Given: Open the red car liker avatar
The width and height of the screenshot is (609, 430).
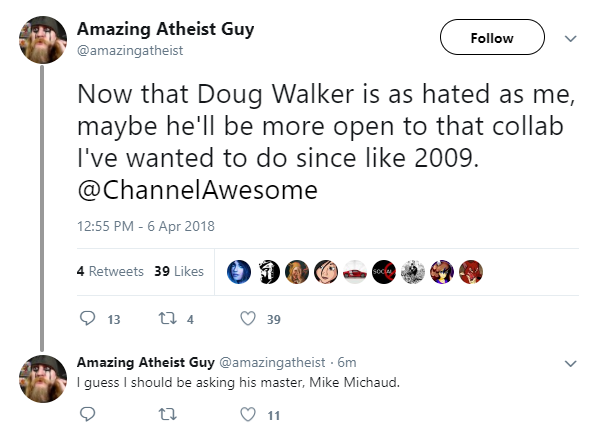Looking at the screenshot, I should click(355, 272).
